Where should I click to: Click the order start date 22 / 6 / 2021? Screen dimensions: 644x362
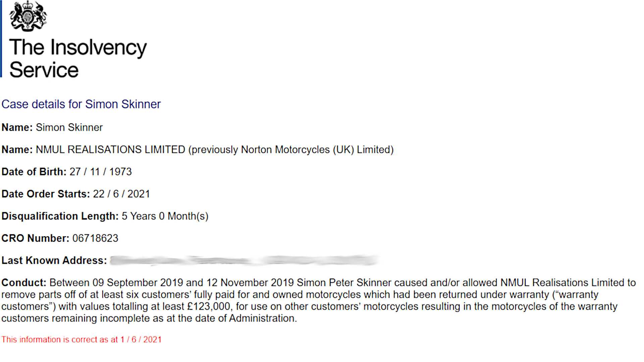(x=121, y=194)
